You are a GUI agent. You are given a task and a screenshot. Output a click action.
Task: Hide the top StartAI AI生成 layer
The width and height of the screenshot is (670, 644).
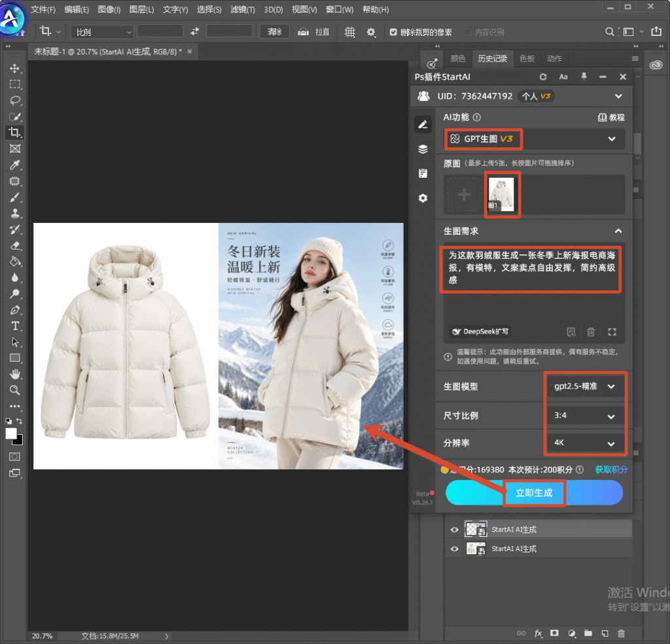pos(454,530)
